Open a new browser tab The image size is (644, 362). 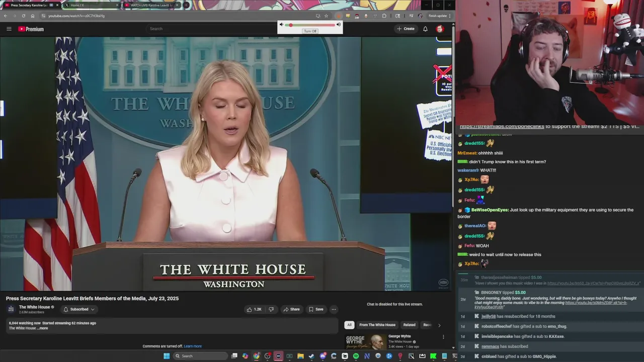pyautogui.click(x=186, y=5)
